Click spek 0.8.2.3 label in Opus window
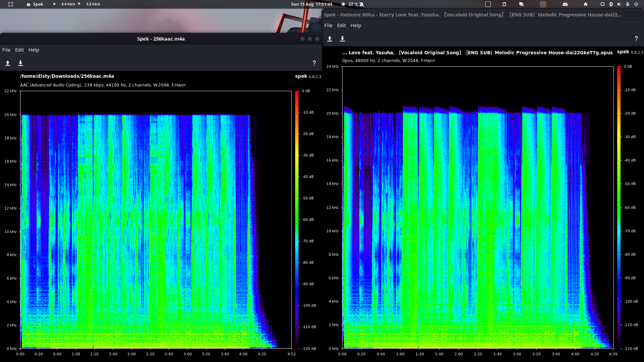The width and height of the screenshot is (644, 362). (x=630, y=52)
